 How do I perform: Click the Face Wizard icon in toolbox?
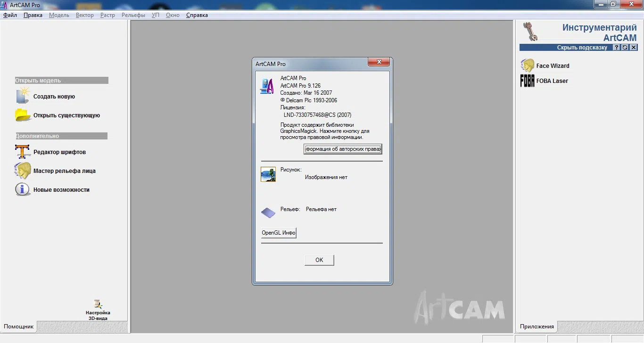[527, 65]
